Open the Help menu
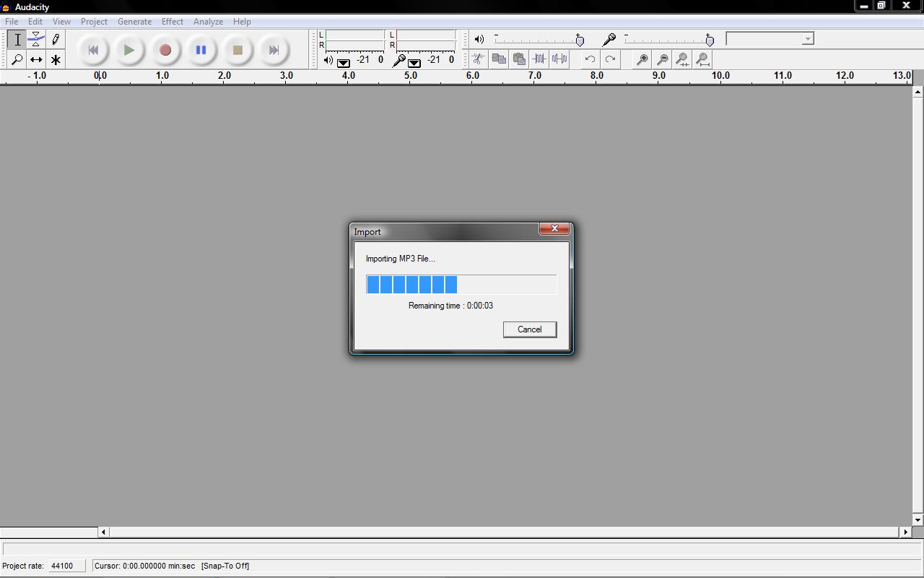Image resolution: width=924 pixels, height=578 pixels. pos(242,22)
